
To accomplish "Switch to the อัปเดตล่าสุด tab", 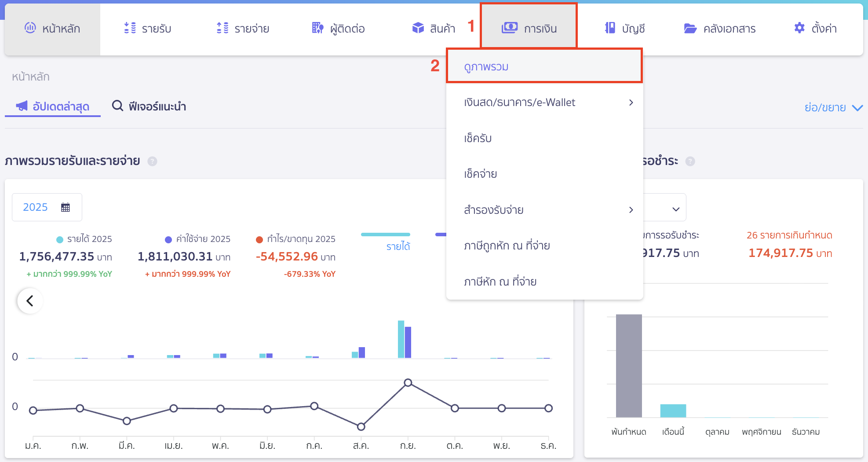I will pyautogui.click(x=52, y=106).
